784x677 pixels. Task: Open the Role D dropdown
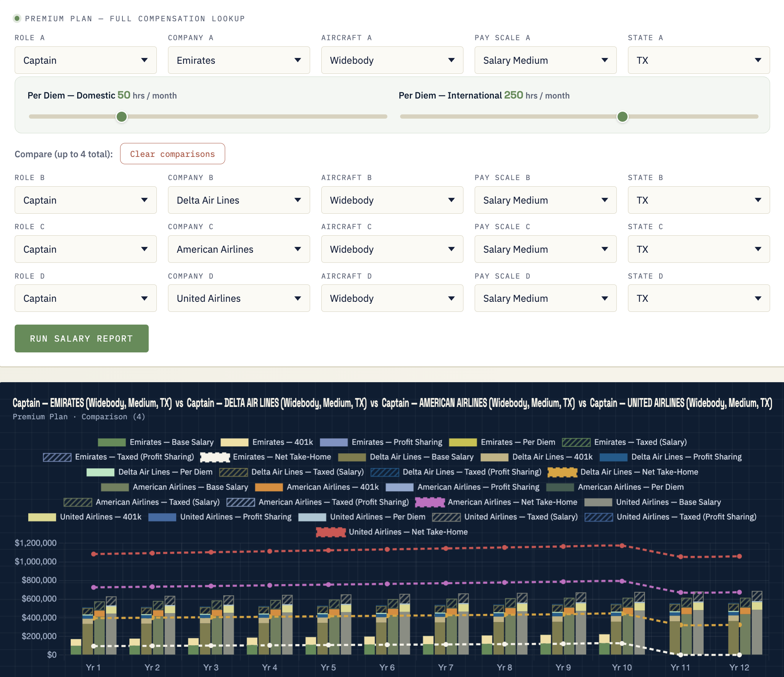(86, 298)
